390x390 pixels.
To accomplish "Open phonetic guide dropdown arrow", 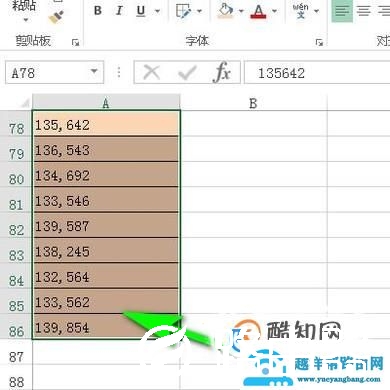I will [x=316, y=11].
